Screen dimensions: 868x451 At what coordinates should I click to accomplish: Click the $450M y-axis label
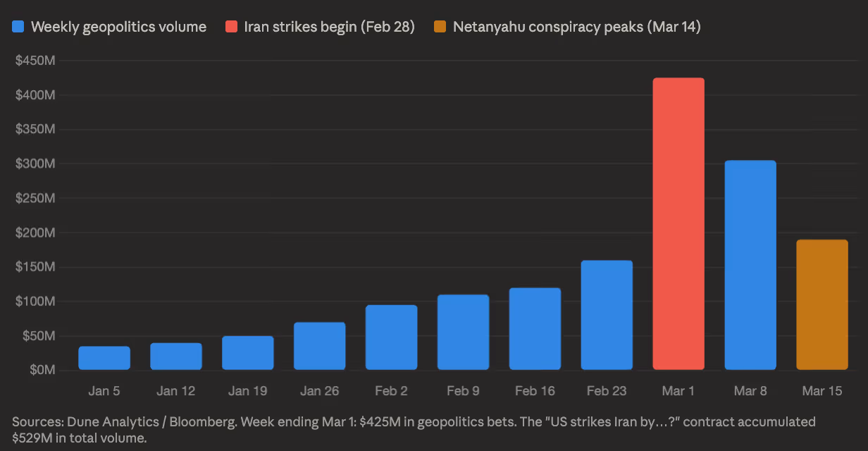click(35, 61)
